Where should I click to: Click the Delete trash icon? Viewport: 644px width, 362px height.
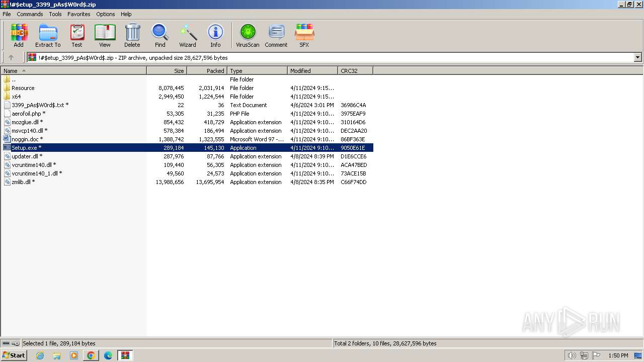click(132, 36)
